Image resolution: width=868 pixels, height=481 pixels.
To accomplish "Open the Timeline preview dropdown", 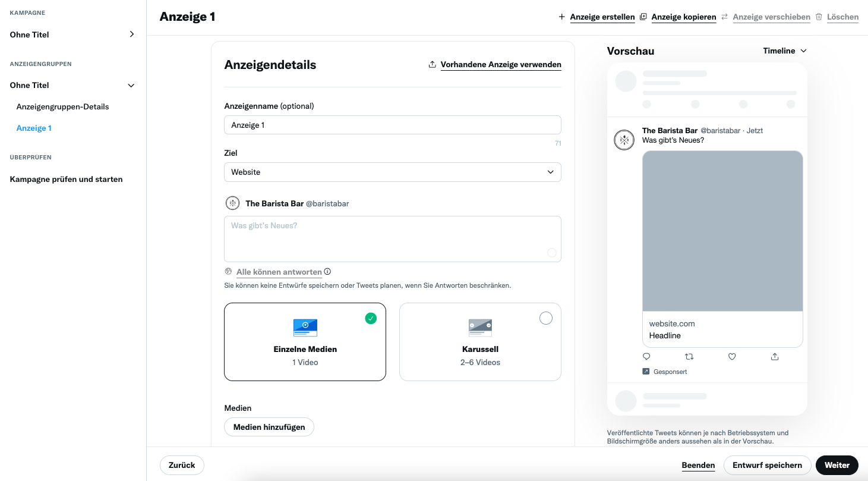I will coord(785,51).
